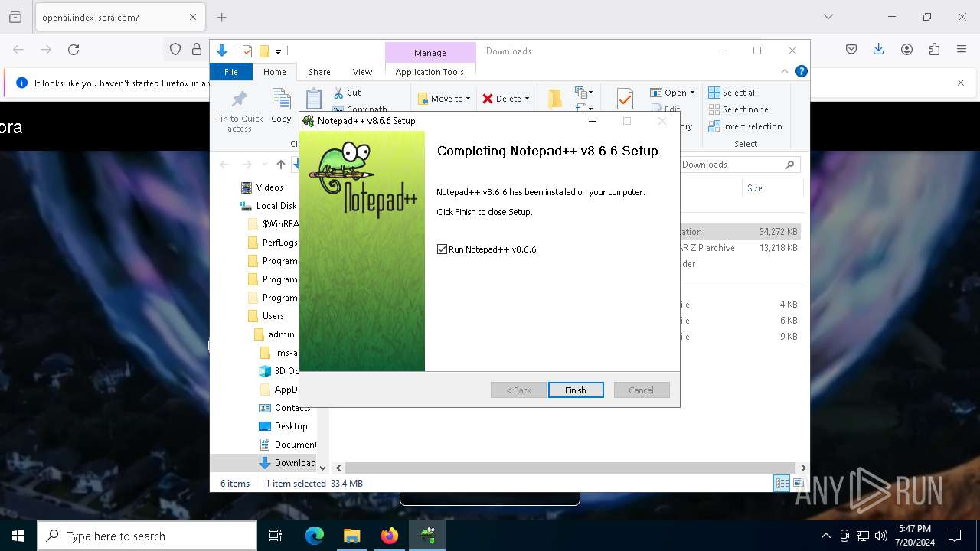
Task: Click Select all in Explorer ribbon
Action: click(733, 93)
